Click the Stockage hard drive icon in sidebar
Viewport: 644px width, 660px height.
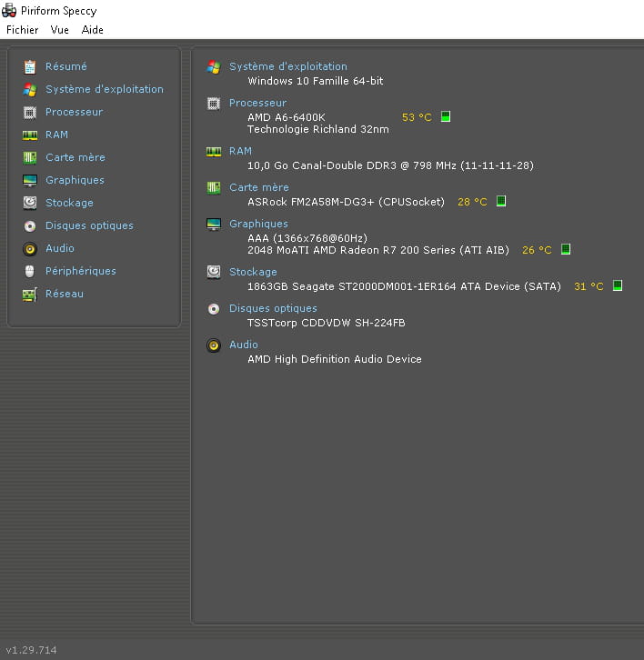30,203
